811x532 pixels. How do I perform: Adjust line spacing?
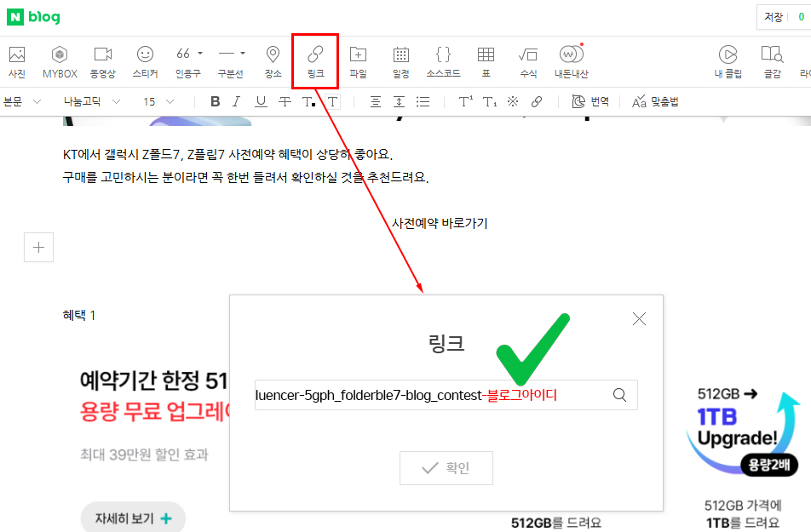pyautogui.click(x=399, y=102)
